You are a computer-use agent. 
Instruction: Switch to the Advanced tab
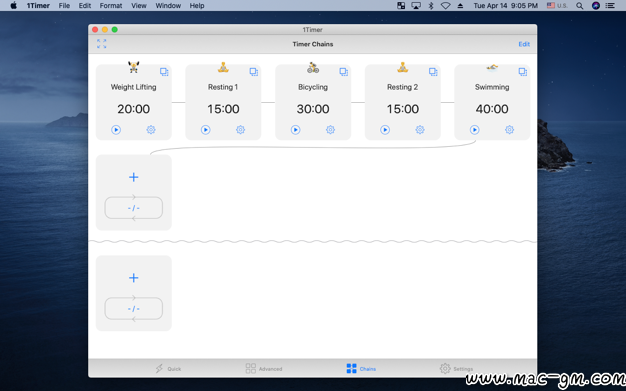(x=264, y=369)
